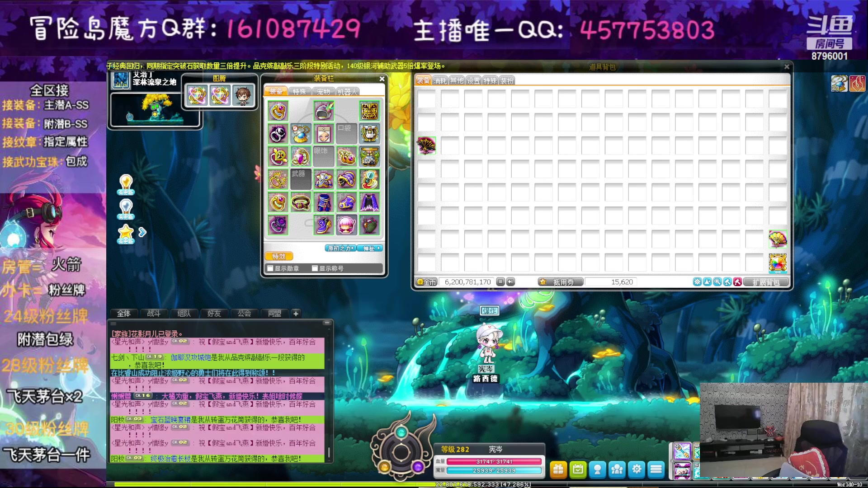Screen dimensions: 868x488
Task: Select the belt item in equipment window
Action: tap(301, 202)
